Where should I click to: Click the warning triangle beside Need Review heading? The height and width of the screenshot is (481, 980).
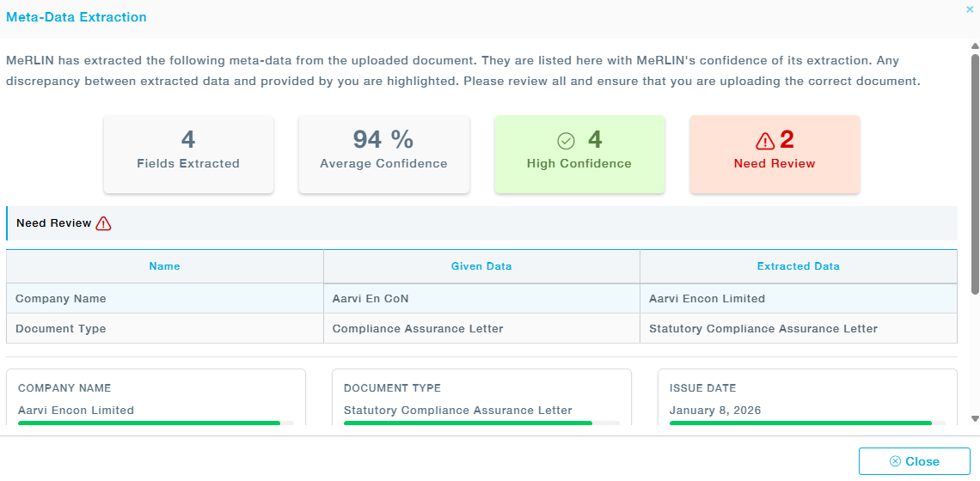[x=104, y=223]
